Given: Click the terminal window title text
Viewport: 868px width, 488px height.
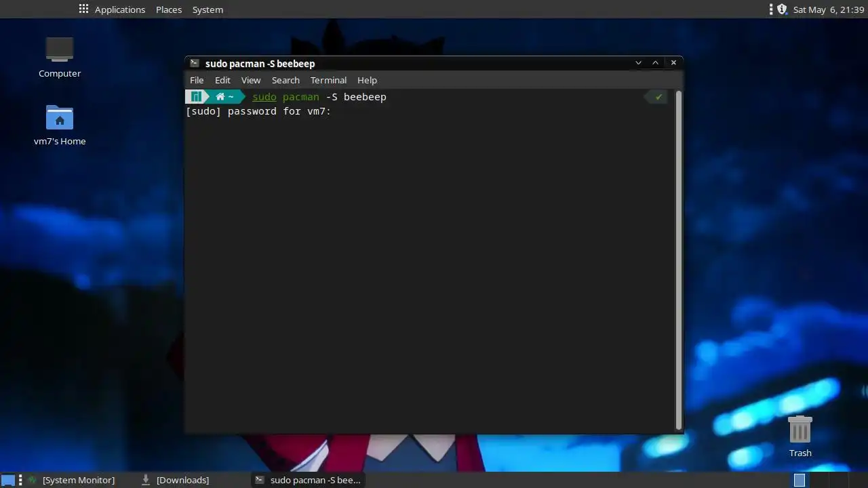Looking at the screenshot, I should point(260,63).
